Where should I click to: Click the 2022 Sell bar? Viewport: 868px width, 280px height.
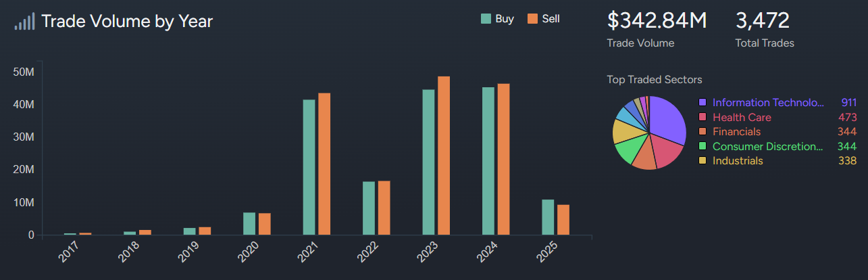pyautogui.click(x=384, y=208)
